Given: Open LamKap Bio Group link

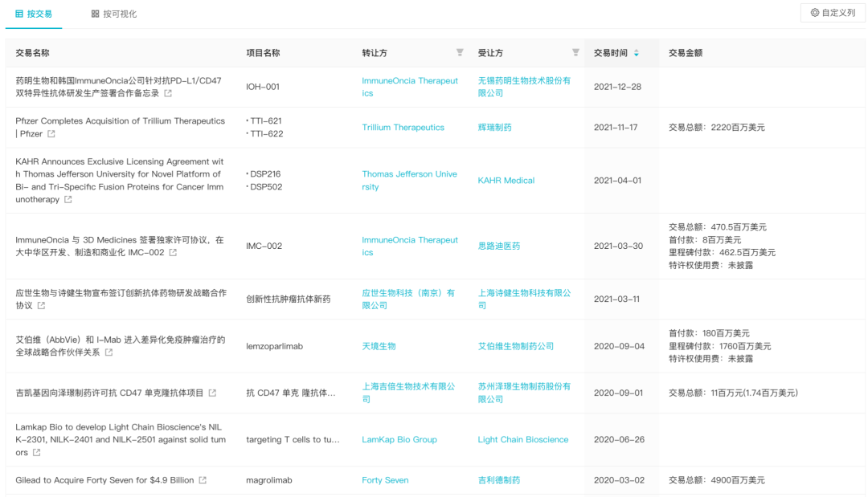Looking at the screenshot, I should click(x=399, y=439).
